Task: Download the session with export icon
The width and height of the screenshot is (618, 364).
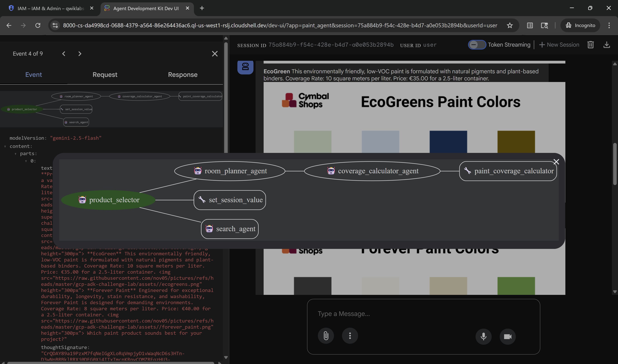Action: coord(607,45)
